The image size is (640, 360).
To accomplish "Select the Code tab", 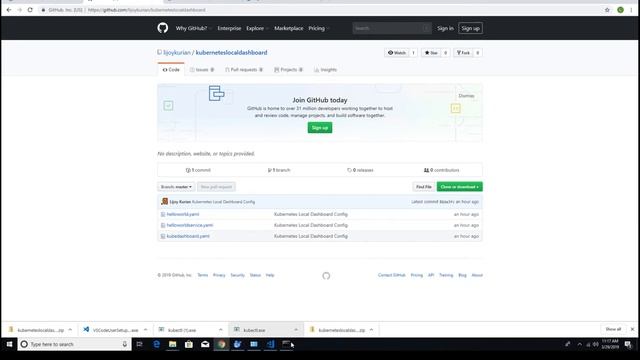I will [171, 70].
